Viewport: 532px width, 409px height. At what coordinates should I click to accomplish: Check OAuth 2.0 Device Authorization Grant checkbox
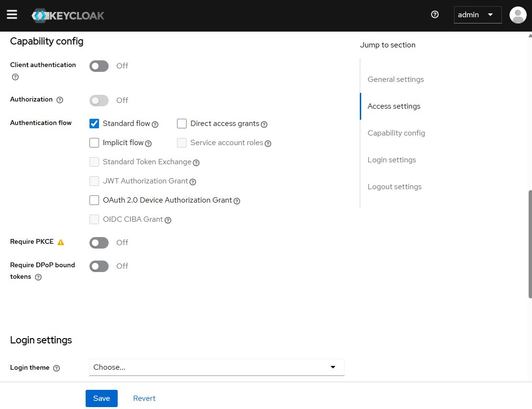tap(94, 200)
